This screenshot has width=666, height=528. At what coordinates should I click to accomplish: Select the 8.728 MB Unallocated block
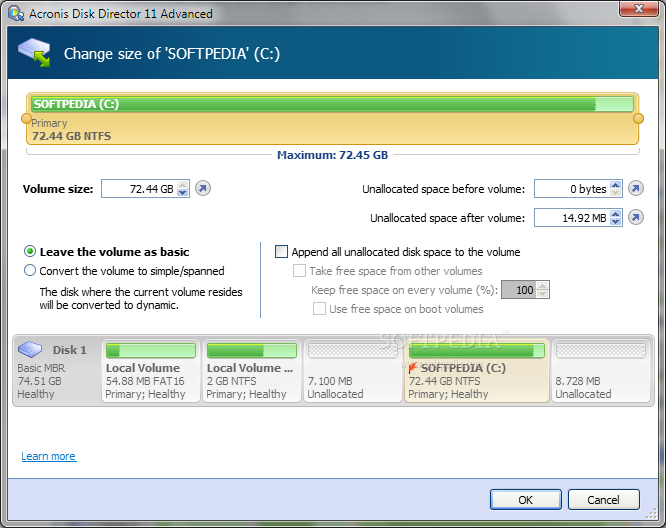[601, 370]
